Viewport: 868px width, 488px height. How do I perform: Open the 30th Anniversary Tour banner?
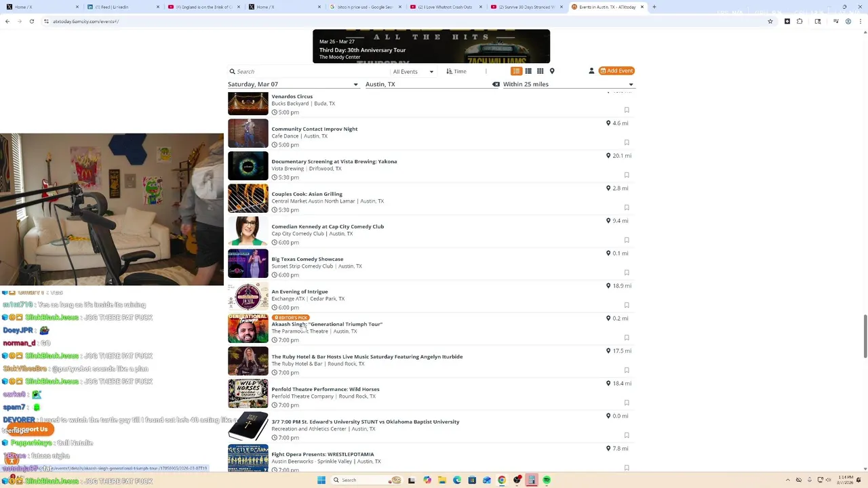431,46
